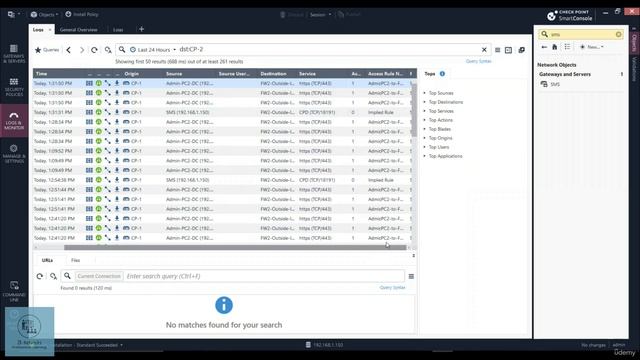
Task: Focus the URLs search query field
Action: click(264, 276)
